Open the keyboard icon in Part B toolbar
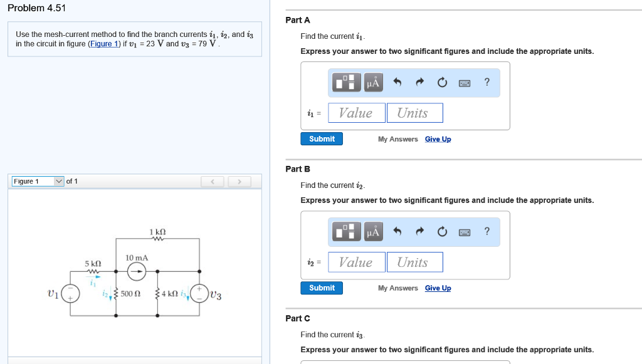The height and width of the screenshot is (364, 642). tap(464, 231)
